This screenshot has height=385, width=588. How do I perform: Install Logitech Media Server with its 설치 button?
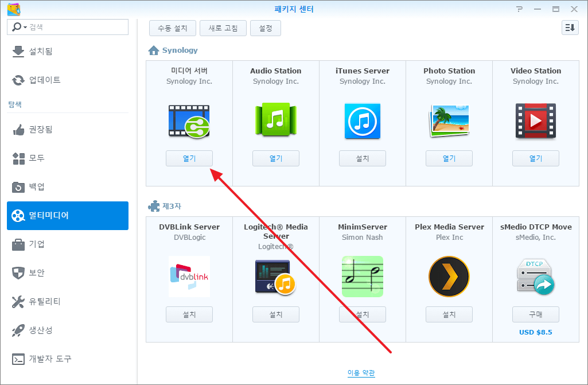point(275,314)
